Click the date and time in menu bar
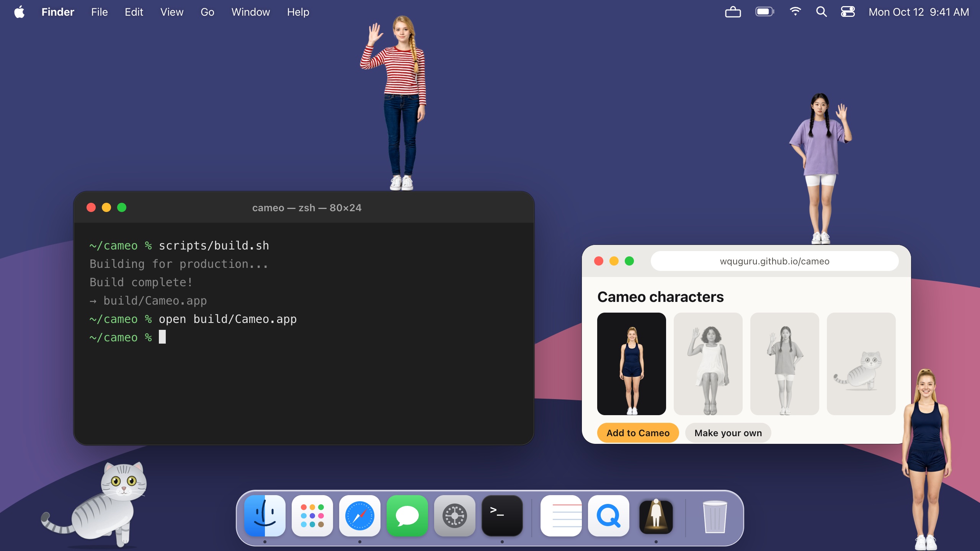This screenshot has width=980, height=551. pos(919,12)
